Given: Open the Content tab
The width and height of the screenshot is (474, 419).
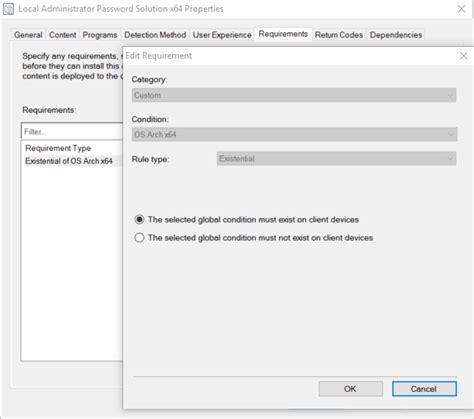Looking at the screenshot, I should (63, 35).
